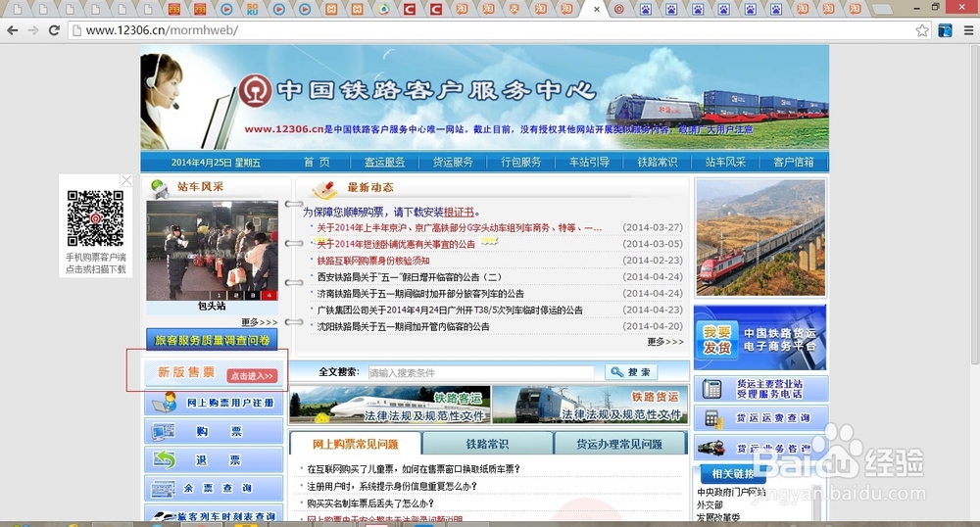980x527 pixels.
Task: Click 中央政府门户网站 link
Action: click(731, 492)
